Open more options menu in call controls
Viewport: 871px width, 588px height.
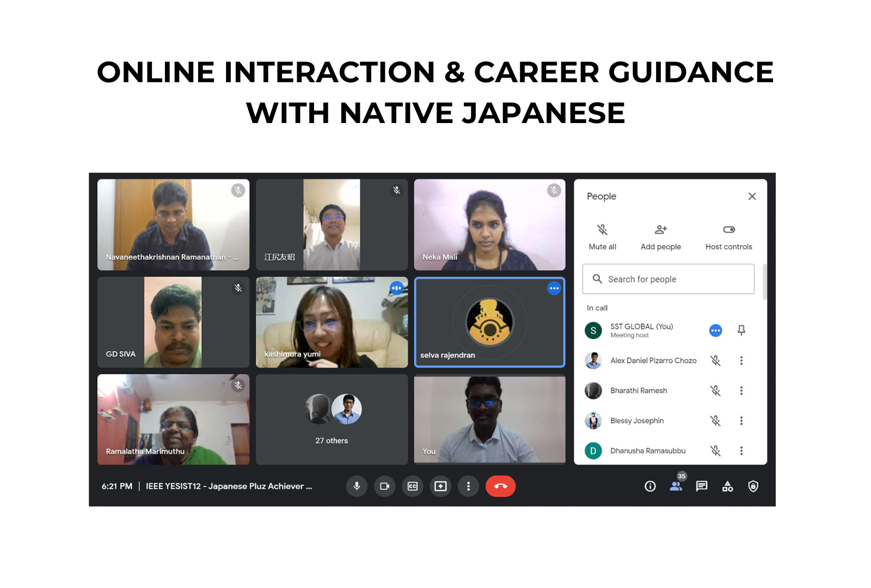click(x=468, y=486)
